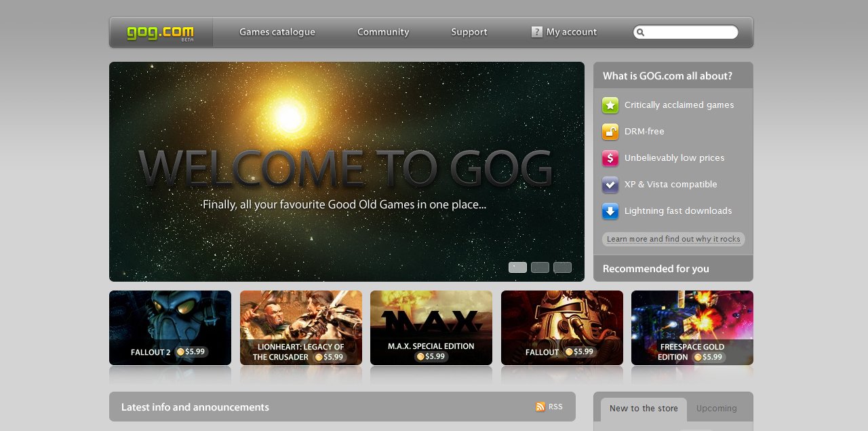This screenshot has width=868, height=431.
Task: Click the magnifier icon in search box
Action: tap(641, 33)
